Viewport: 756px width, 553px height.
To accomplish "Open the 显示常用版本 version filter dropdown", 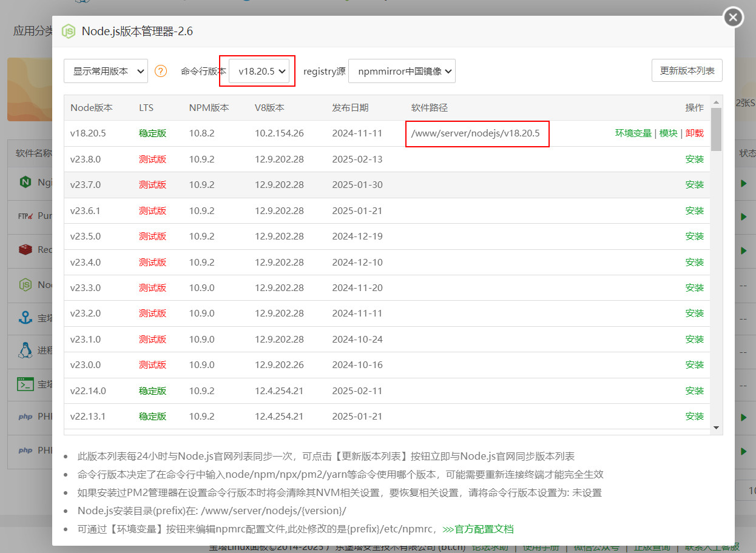I will (x=106, y=71).
